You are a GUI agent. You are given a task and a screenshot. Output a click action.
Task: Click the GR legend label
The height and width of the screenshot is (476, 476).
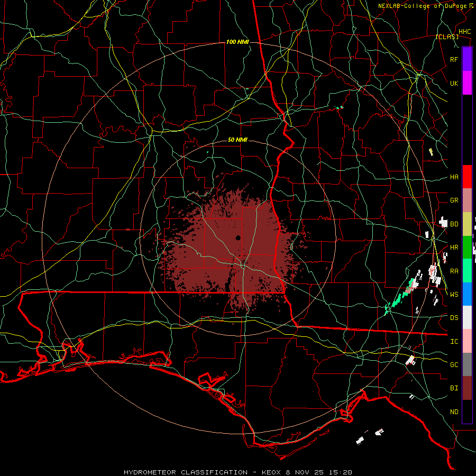click(454, 200)
